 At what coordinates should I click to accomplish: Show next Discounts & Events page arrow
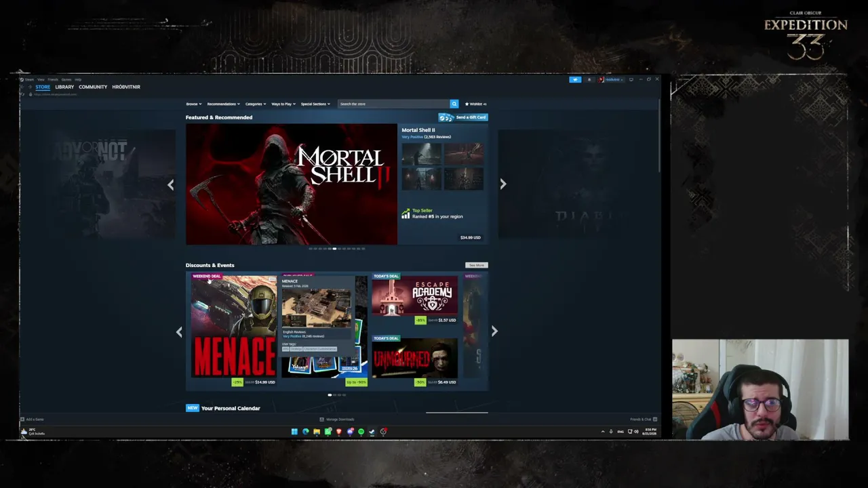click(x=494, y=331)
